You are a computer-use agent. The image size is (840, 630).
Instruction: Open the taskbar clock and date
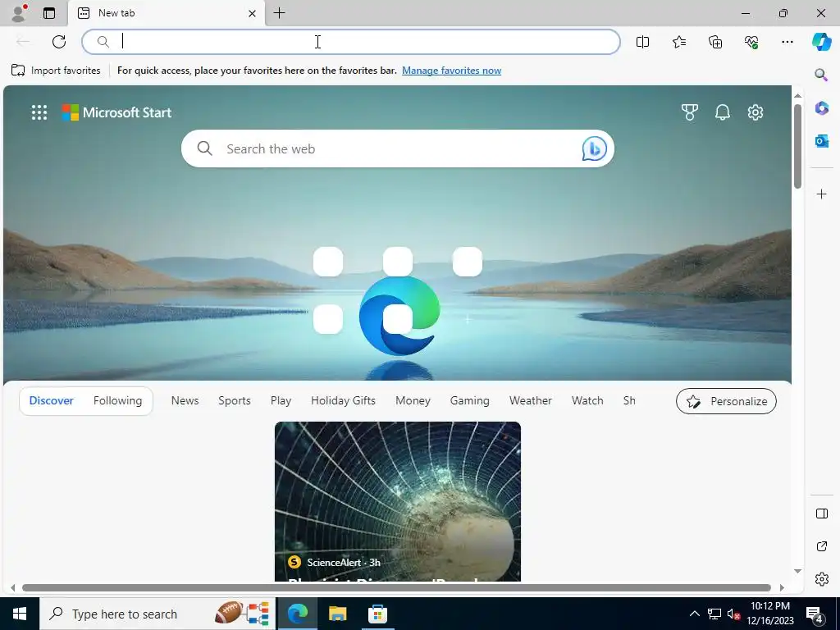(x=769, y=614)
